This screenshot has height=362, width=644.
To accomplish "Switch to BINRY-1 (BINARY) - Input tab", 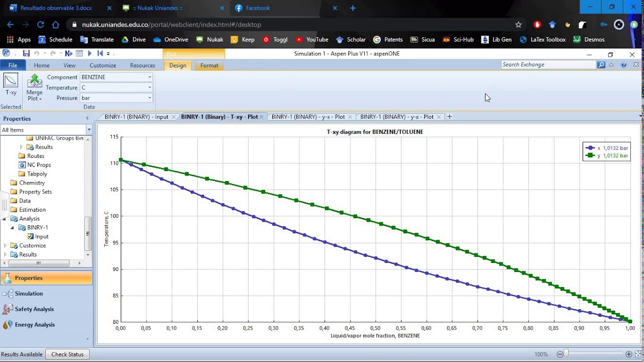I will coord(136,117).
